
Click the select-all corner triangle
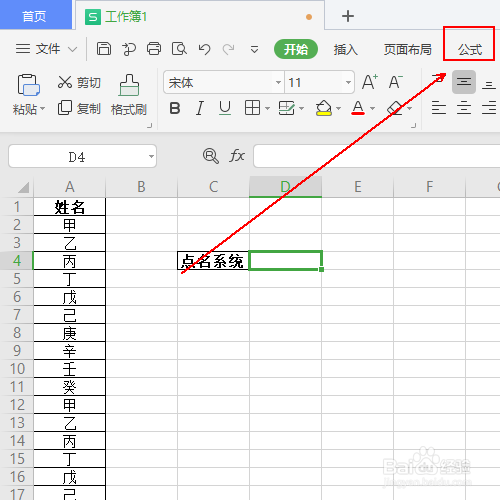point(23,187)
